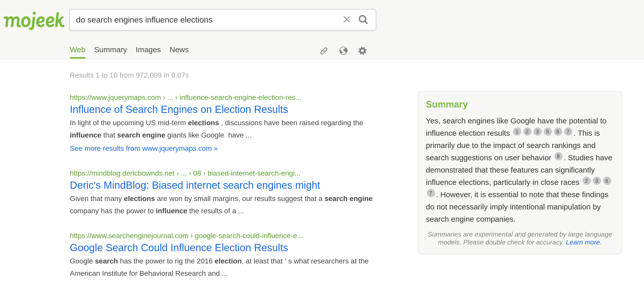Open jquerymaps.com URL breadcrumb

(x=185, y=98)
